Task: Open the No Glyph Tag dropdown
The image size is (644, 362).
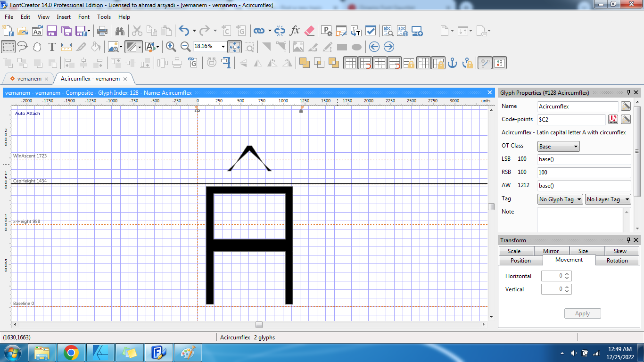Action: tap(560, 199)
